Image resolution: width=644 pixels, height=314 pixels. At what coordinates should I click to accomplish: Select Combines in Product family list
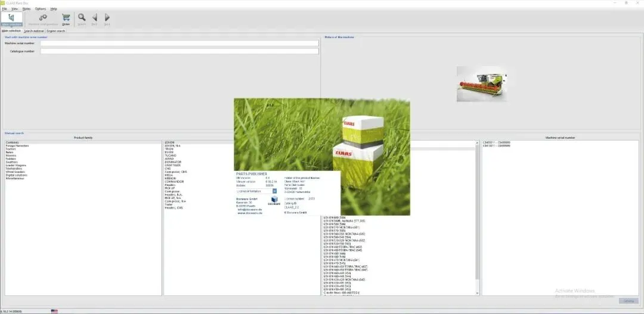point(83,142)
